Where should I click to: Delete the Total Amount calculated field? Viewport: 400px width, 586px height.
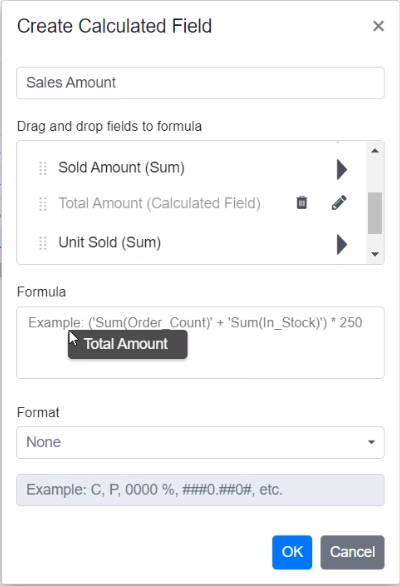coord(302,203)
